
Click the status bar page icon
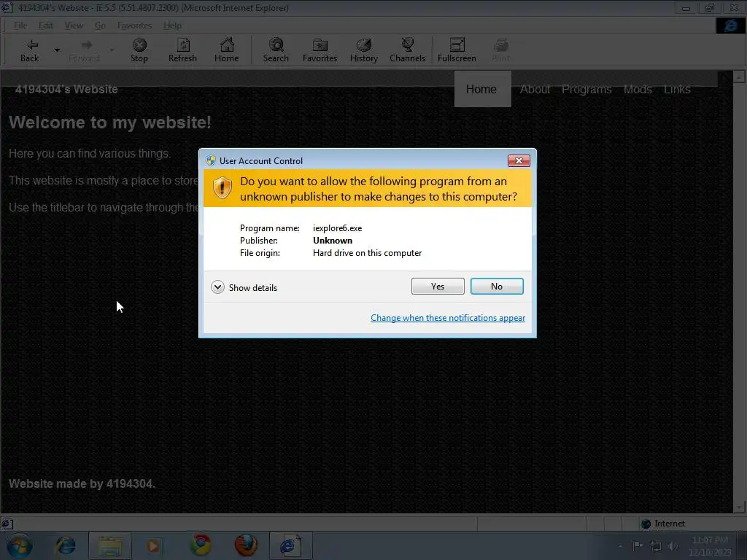(x=7, y=524)
